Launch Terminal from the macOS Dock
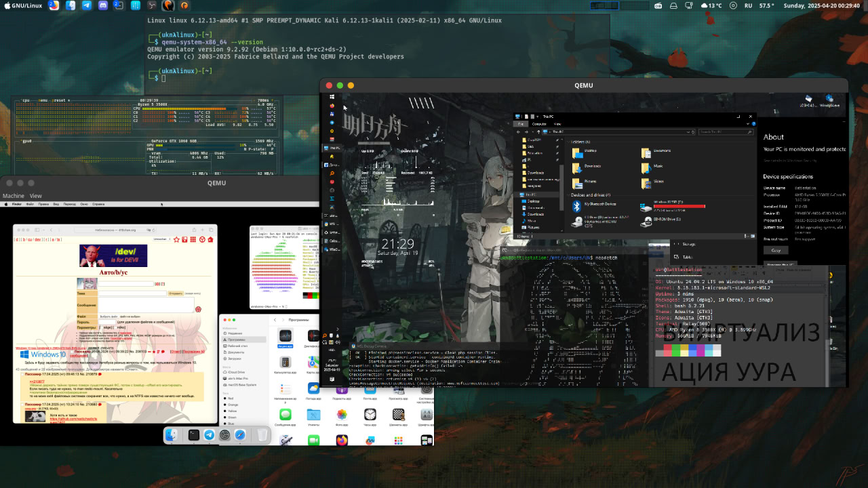Viewport: 868px width, 488px height. coord(193,435)
